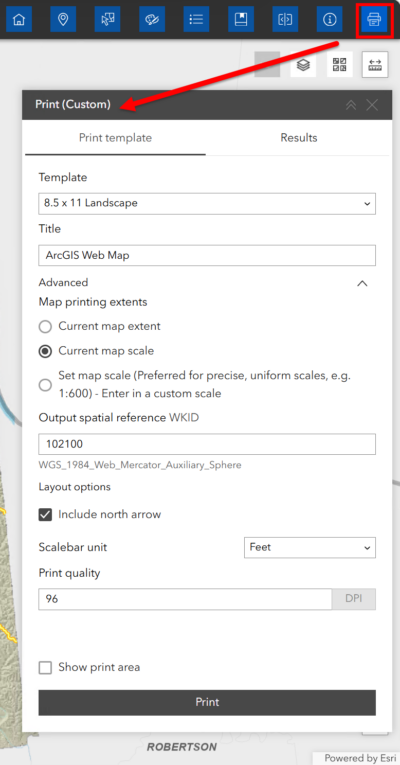This screenshot has height=765, width=400.
Task: Click the Print quality field showing 96
Action: 185,599
